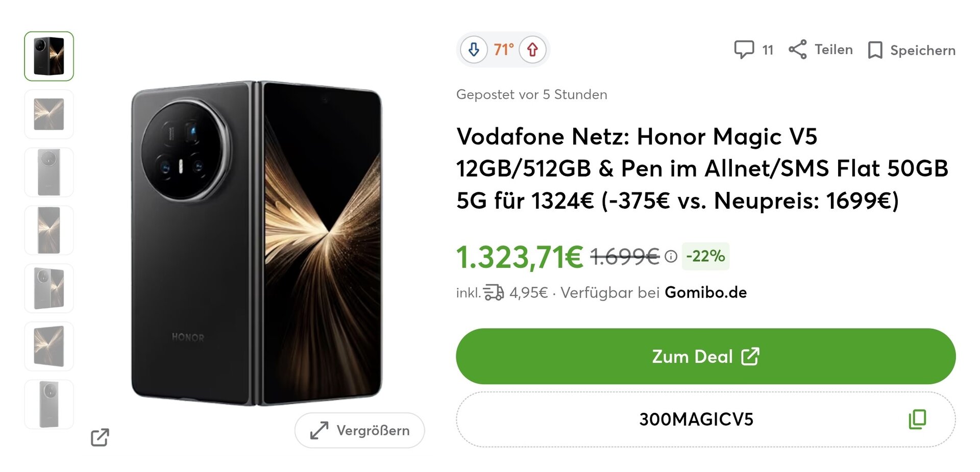Image resolution: width=980 pixels, height=472 pixels.
Task: Select the fifth half-folded phone thumbnail
Action: pos(49,288)
